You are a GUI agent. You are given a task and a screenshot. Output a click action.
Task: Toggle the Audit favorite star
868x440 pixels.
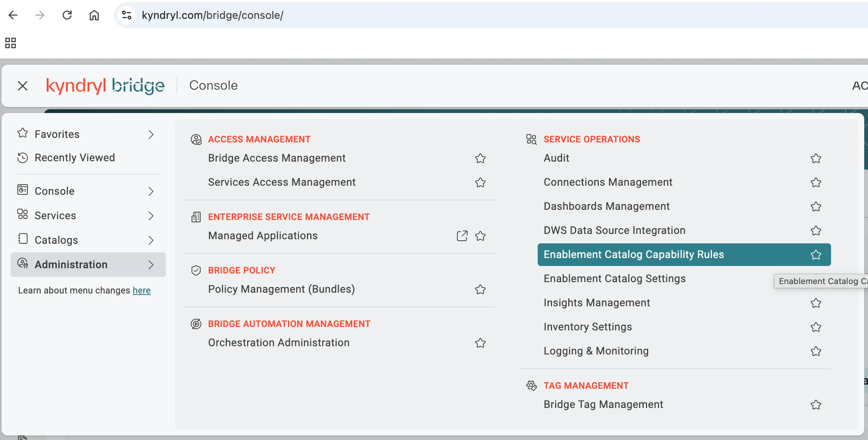click(x=816, y=158)
